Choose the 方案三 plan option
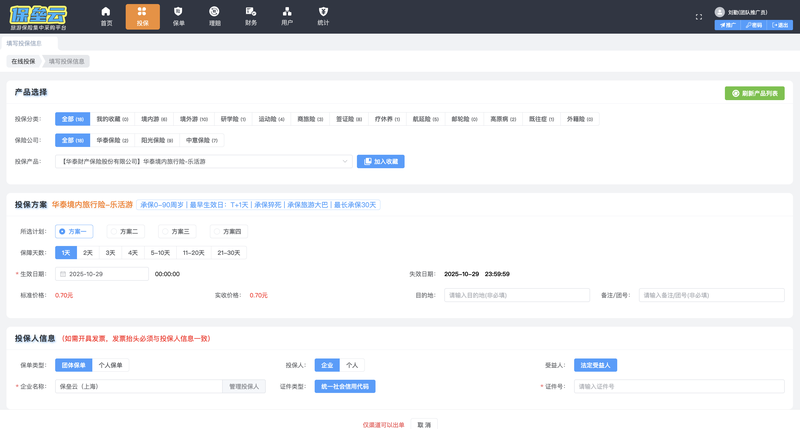Image resolution: width=800 pixels, height=429 pixels. (175, 231)
